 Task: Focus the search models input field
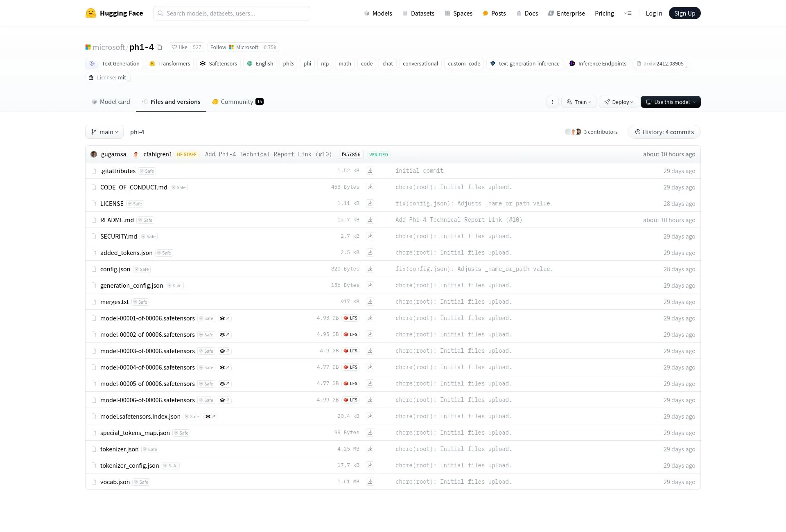[232, 13]
